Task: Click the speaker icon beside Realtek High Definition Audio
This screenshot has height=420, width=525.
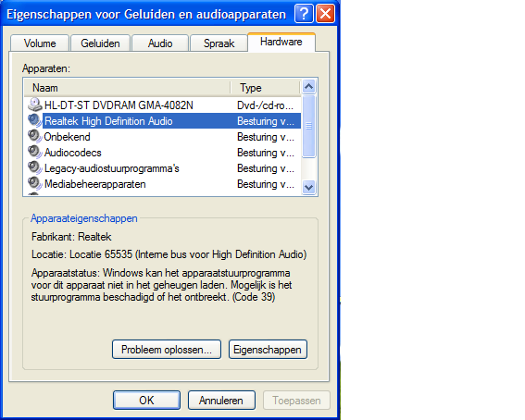Action: (x=34, y=120)
